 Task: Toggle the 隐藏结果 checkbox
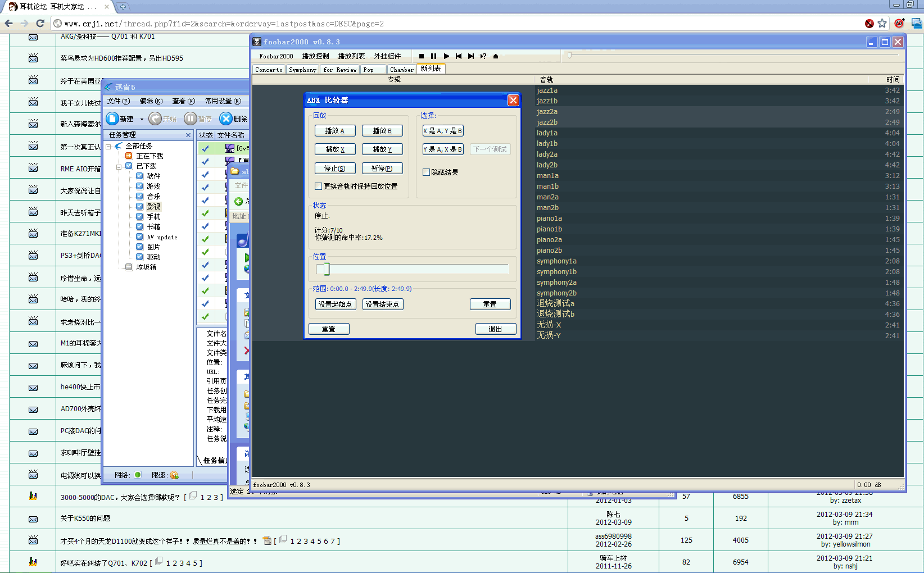(426, 172)
